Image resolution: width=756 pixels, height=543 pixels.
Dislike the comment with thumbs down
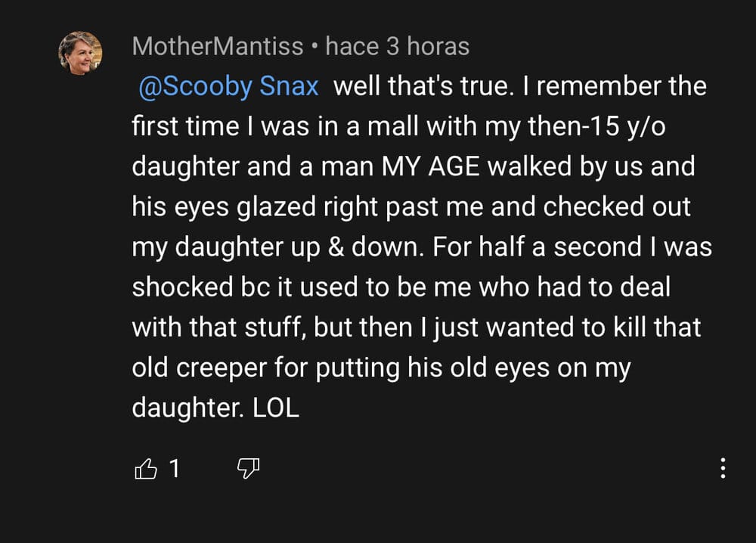pos(249,470)
